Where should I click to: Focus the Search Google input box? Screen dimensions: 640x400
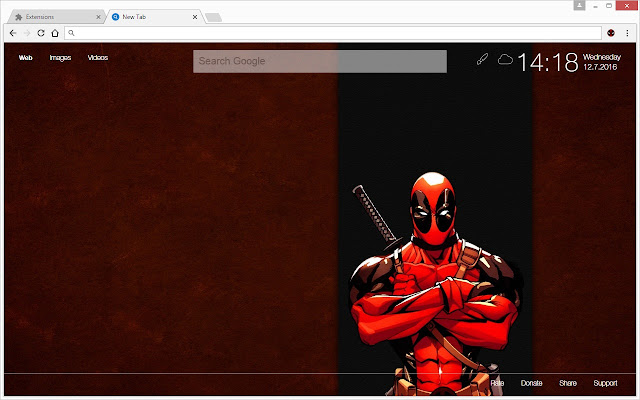[x=320, y=61]
